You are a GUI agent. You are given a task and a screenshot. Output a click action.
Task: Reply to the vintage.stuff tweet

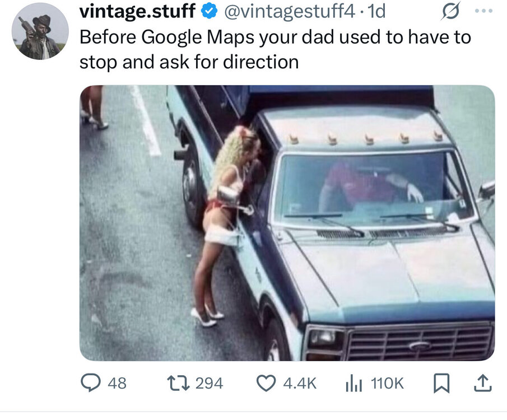tap(90, 383)
